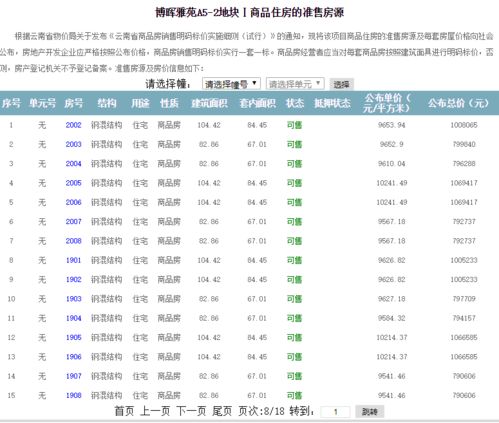Click the 建筑面积 column header
This screenshot has height=423, width=499.
point(209,103)
